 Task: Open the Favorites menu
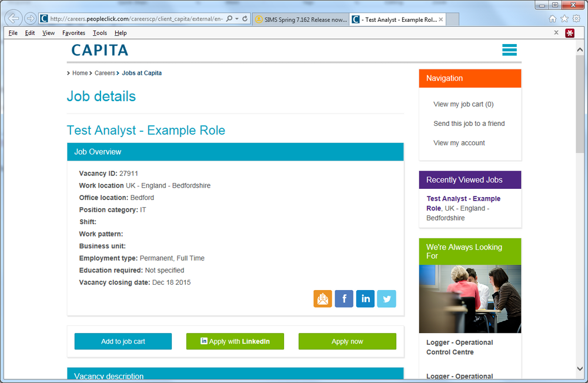point(73,33)
